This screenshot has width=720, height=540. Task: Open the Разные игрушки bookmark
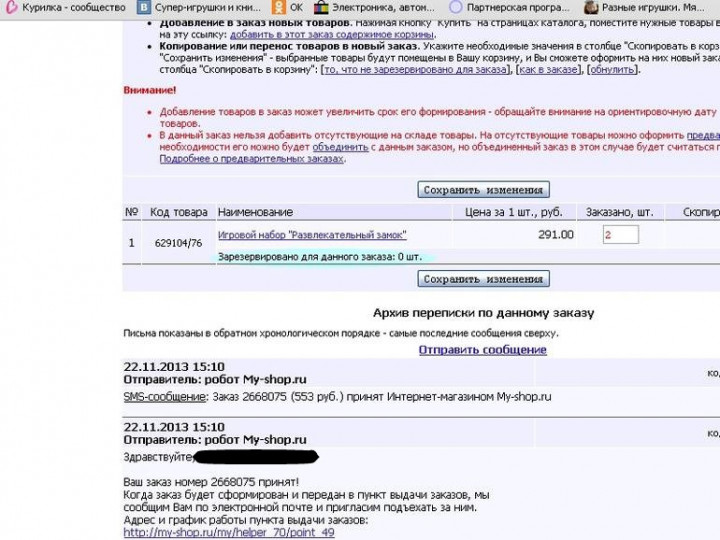pyautogui.click(x=644, y=7)
